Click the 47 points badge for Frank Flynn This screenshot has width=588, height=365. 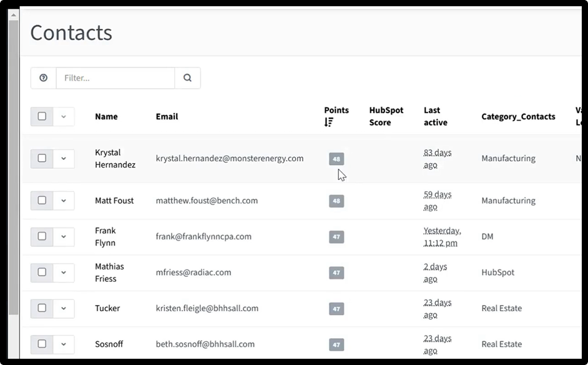336,237
